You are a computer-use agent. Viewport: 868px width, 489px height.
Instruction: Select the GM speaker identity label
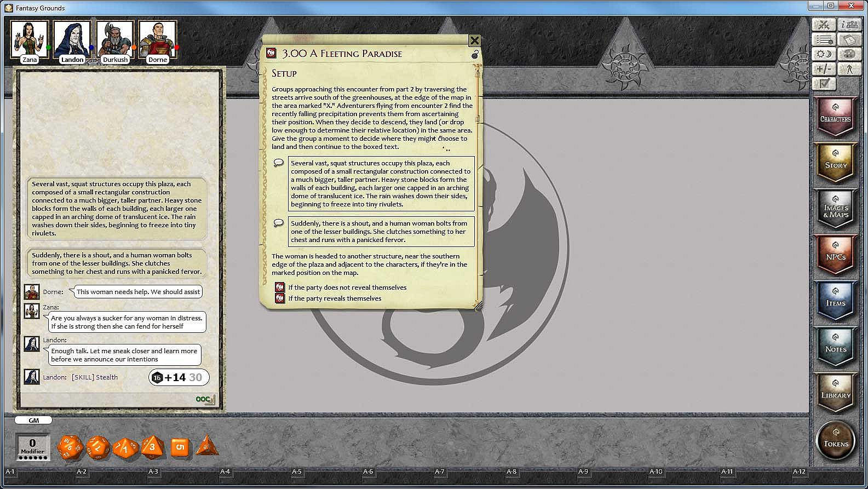point(33,421)
